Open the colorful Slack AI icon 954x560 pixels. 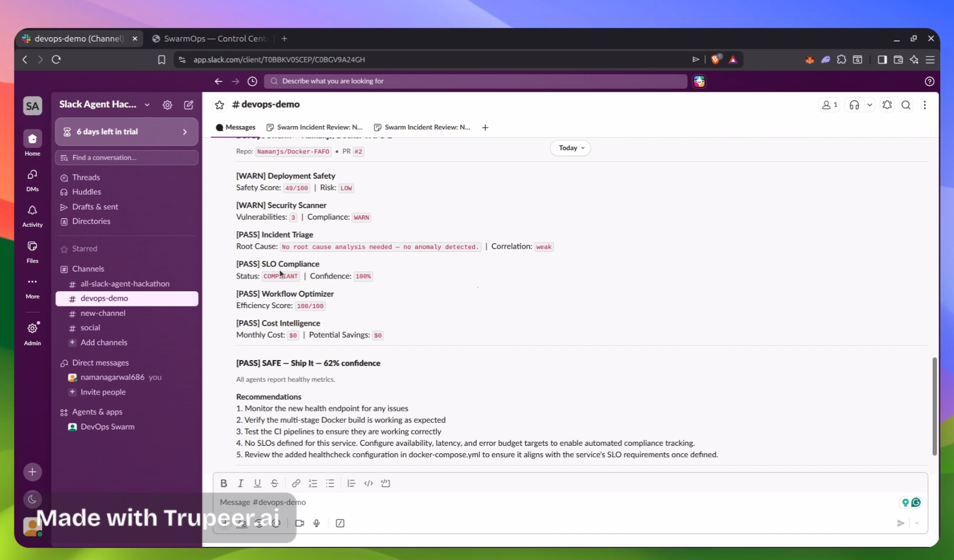[699, 81]
